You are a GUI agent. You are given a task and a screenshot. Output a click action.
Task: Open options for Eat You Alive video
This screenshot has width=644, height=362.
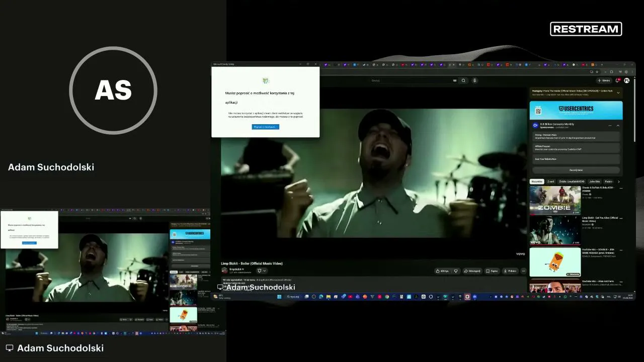pos(621,219)
